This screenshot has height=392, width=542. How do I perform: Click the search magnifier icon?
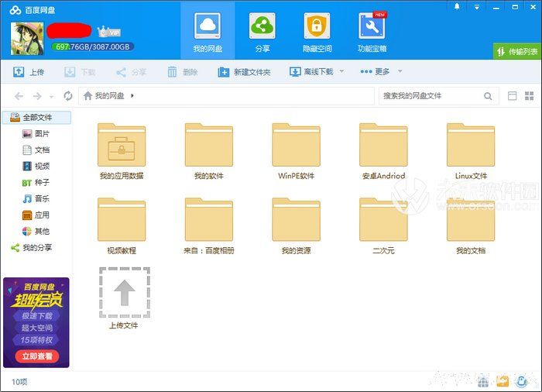tap(488, 96)
